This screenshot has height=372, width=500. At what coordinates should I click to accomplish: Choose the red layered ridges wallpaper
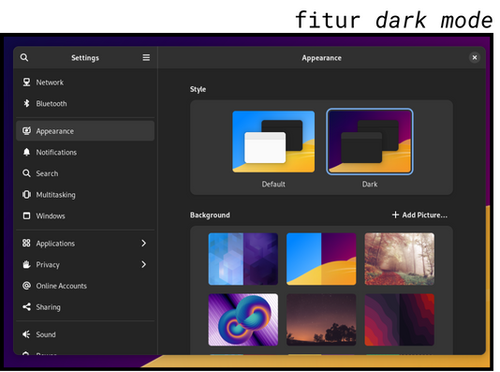(x=399, y=320)
